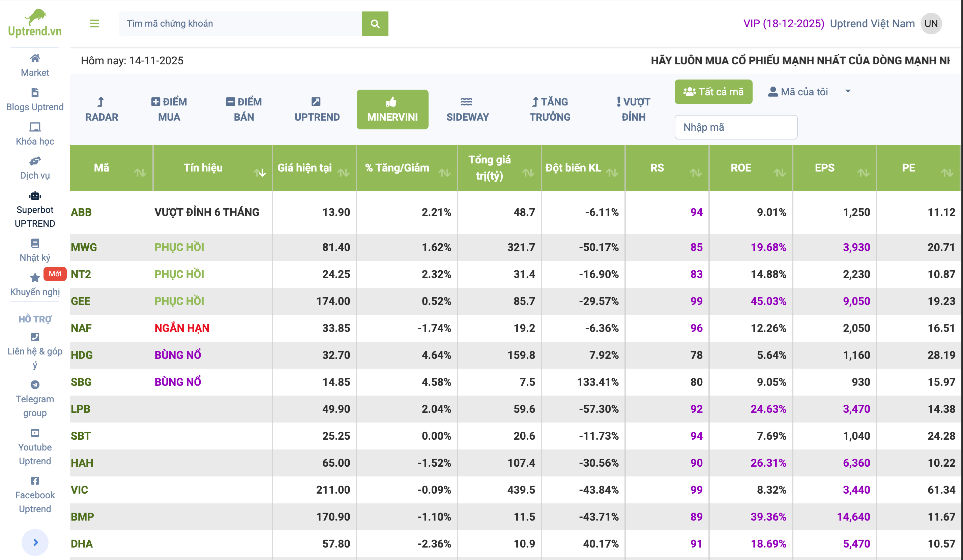Sort by % Tăng/Giảm column arrows
Viewport: 963px width, 560px height.
(444, 173)
